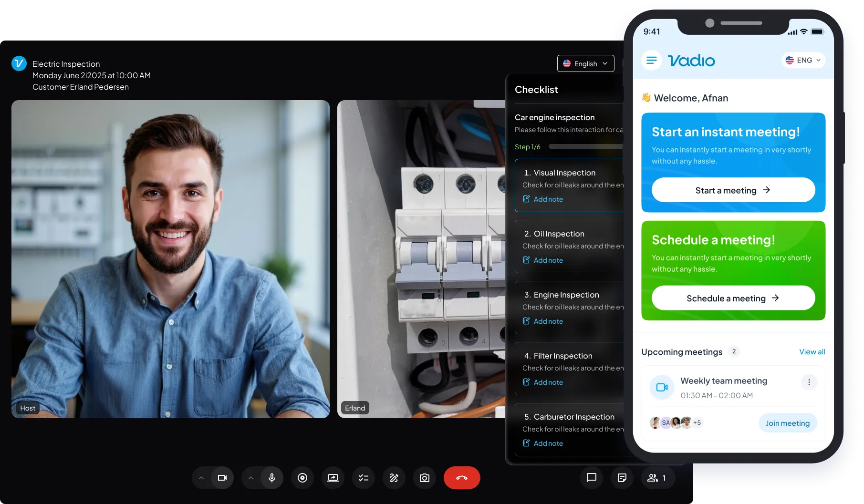Open the chat panel
The width and height of the screenshot is (864, 504).
point(592,478)
